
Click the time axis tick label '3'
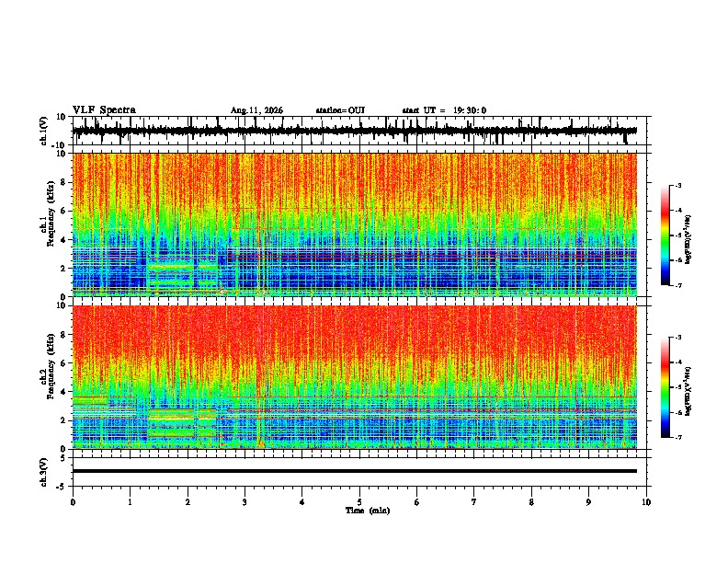pyautogui.click(x=245, y=502)
